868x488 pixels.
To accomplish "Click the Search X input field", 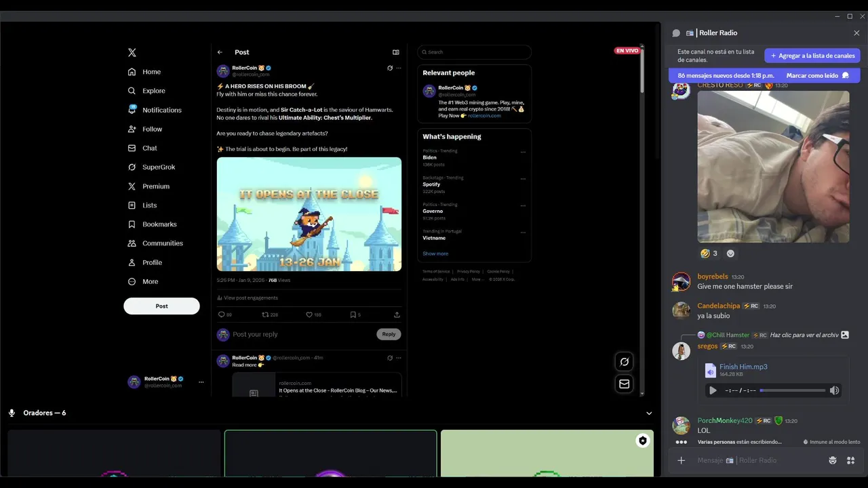I will pos(475,52).
